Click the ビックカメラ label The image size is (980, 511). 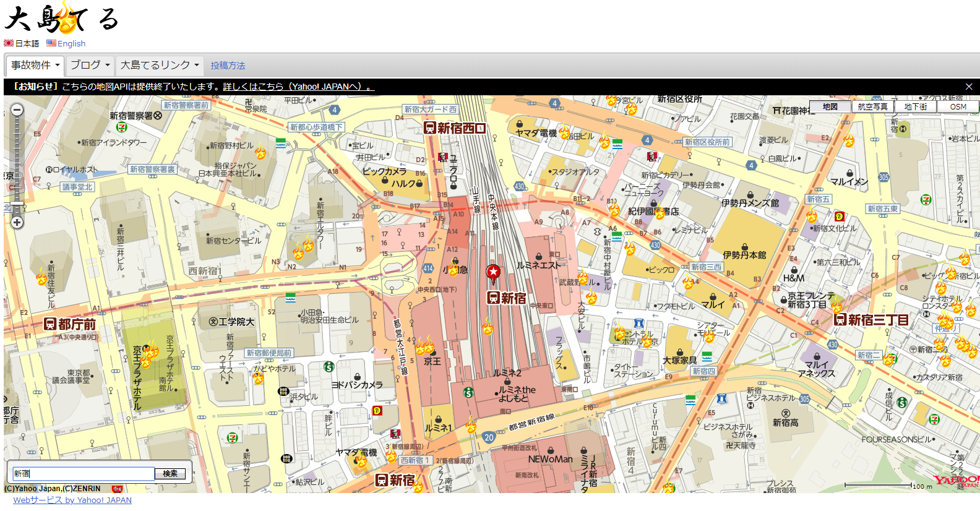384,171
